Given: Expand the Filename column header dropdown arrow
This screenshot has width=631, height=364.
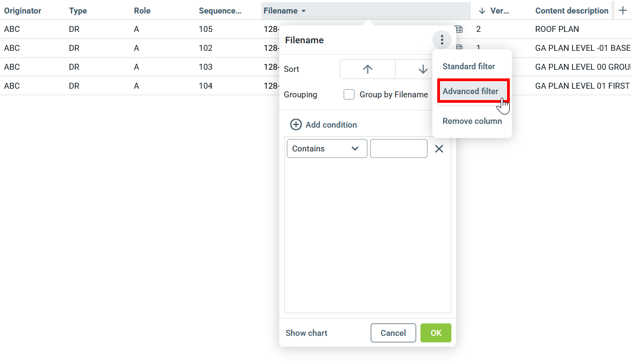Looking at the screenshot, I should pos(304,11).
